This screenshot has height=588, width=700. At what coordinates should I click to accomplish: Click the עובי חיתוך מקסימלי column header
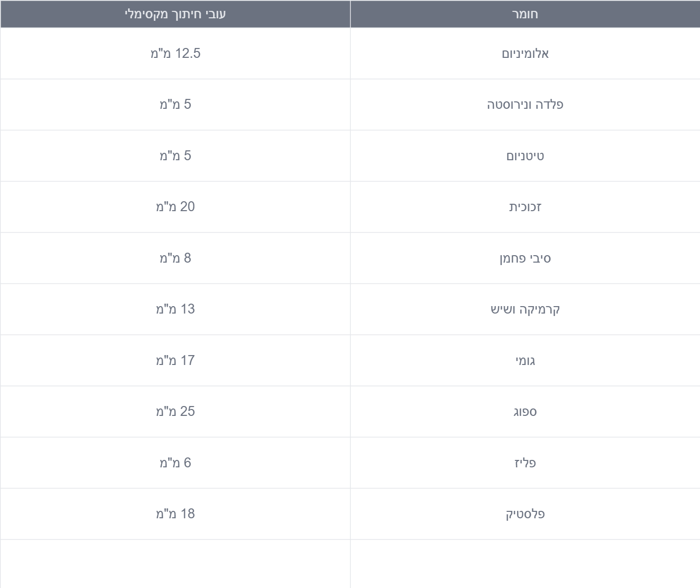175,14
